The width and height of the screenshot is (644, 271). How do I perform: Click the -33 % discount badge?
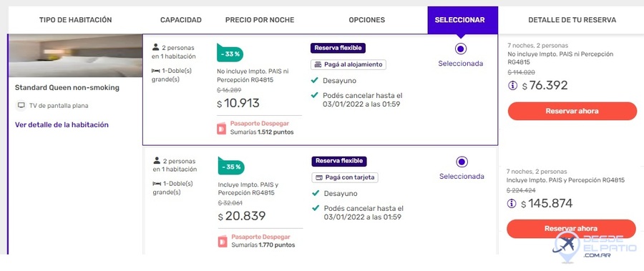pyautogui.click(x=230, y=53)
